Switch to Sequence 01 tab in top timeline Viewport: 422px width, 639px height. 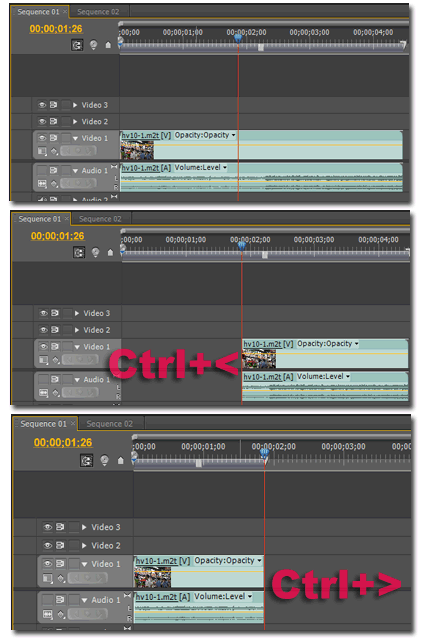(38, 12)
